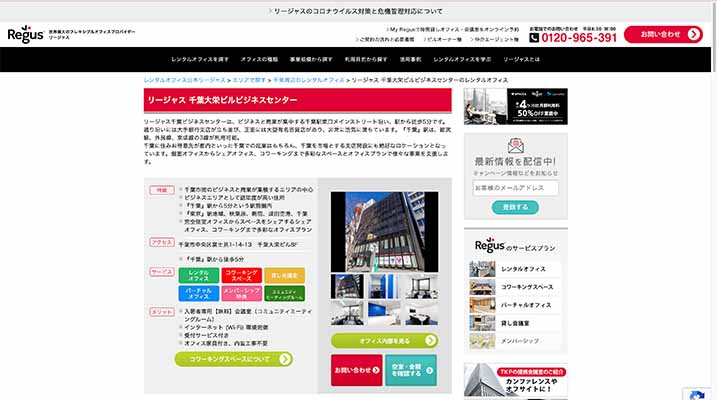Screen dimensions: 717x400
Task: Open メンバーシップ in the service plan list
Action: tap(519, 341)
